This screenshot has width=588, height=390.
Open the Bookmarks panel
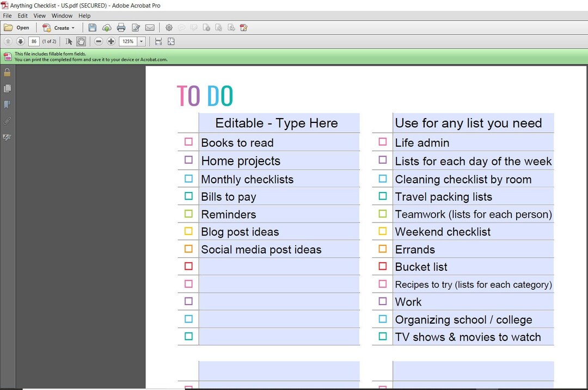(7, 104)
